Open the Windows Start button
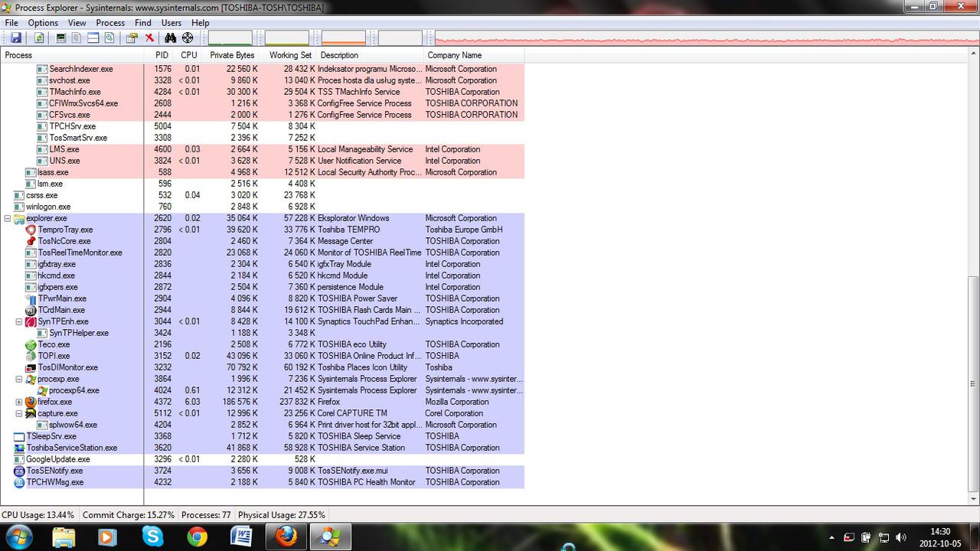The height and width of the screenshot is (551, 980). (18, 536)
